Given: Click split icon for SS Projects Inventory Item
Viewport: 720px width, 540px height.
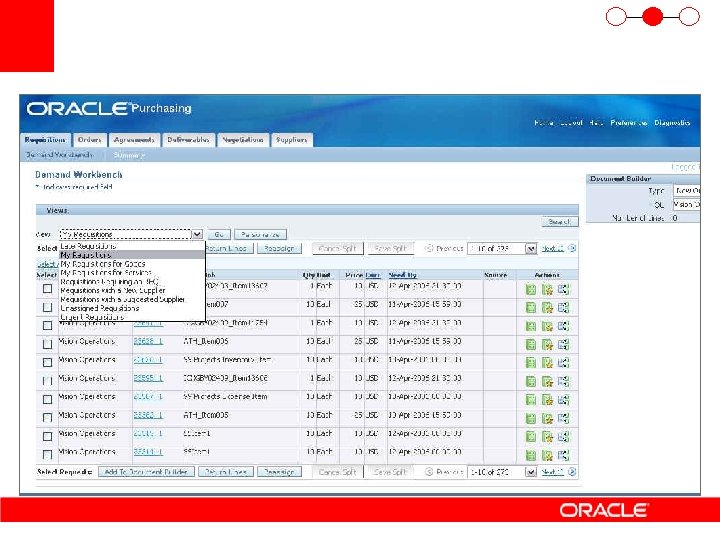Looking at the screenshot, I should tap(563, 363).
